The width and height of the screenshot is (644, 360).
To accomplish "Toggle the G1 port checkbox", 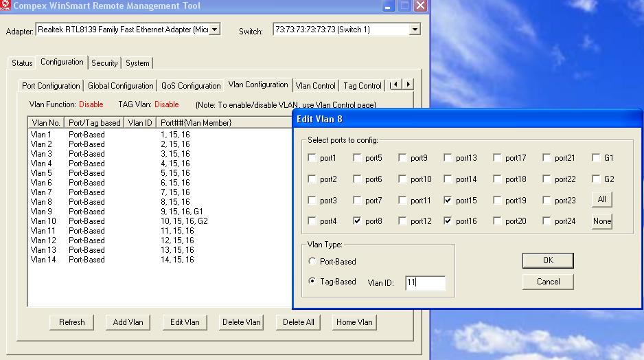I will 596,158.
